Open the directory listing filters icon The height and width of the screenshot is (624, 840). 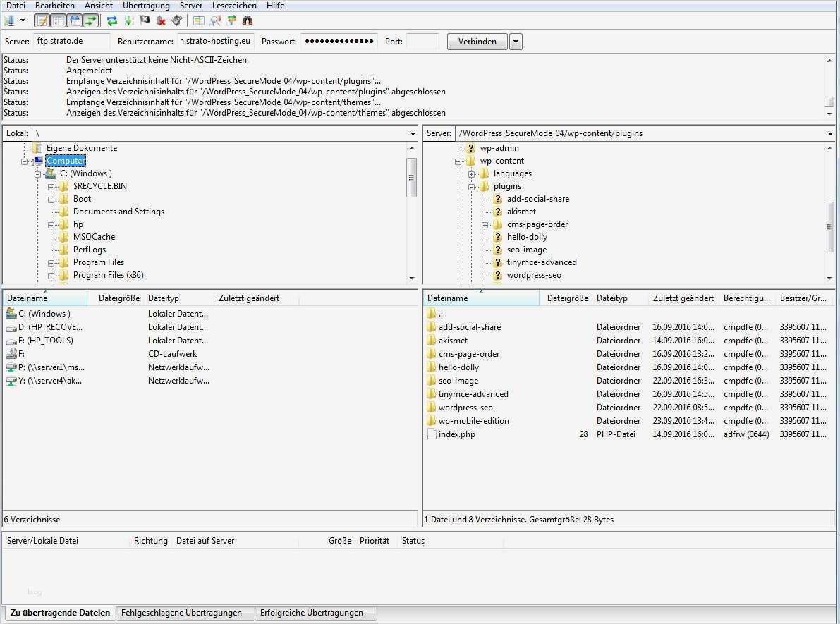[199, 20]
